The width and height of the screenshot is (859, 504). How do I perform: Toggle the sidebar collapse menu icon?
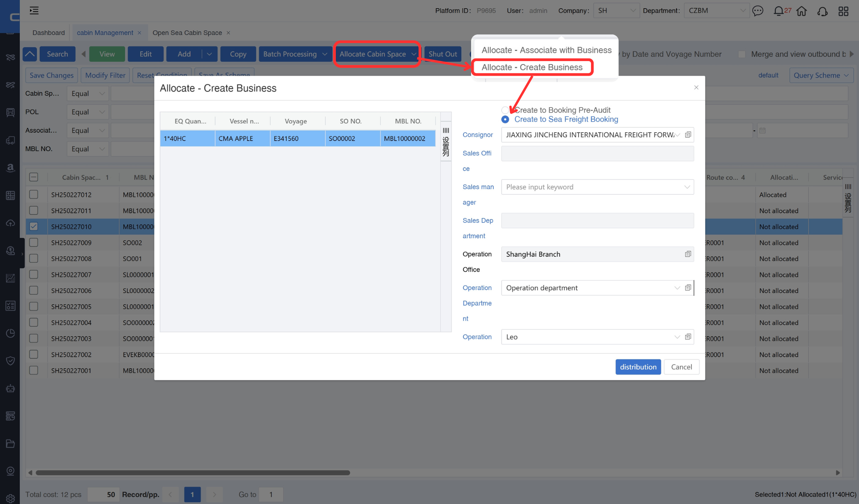(x=34, y=10)
